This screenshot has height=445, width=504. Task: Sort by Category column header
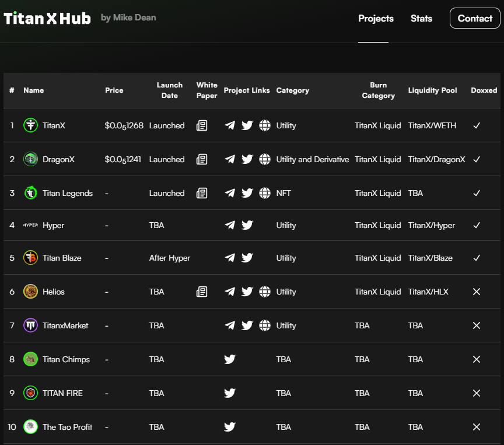[x=292, y=90]
